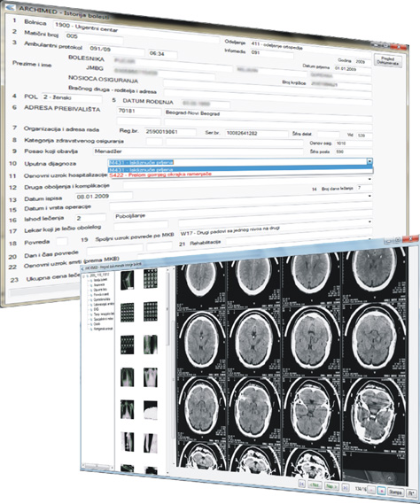Click the Datum ispisa field 08.01.2009
420x504 pixels.
coord(104,196)
